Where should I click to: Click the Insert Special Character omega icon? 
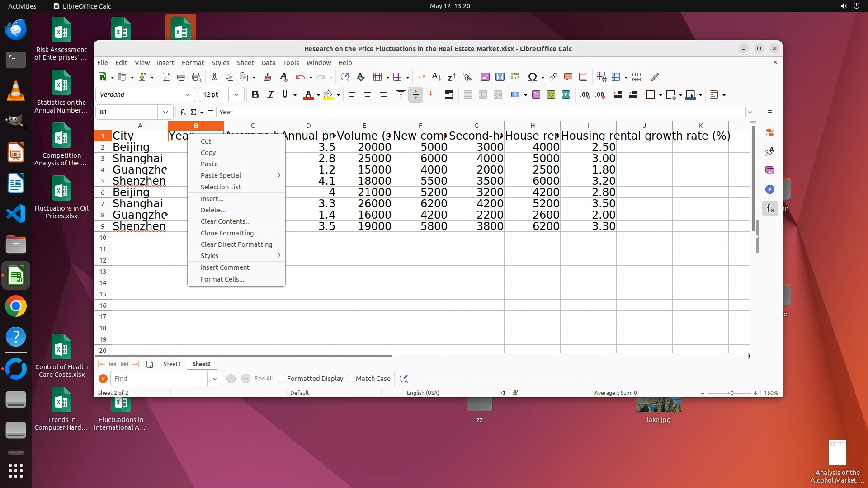click(x=533, y=77)
